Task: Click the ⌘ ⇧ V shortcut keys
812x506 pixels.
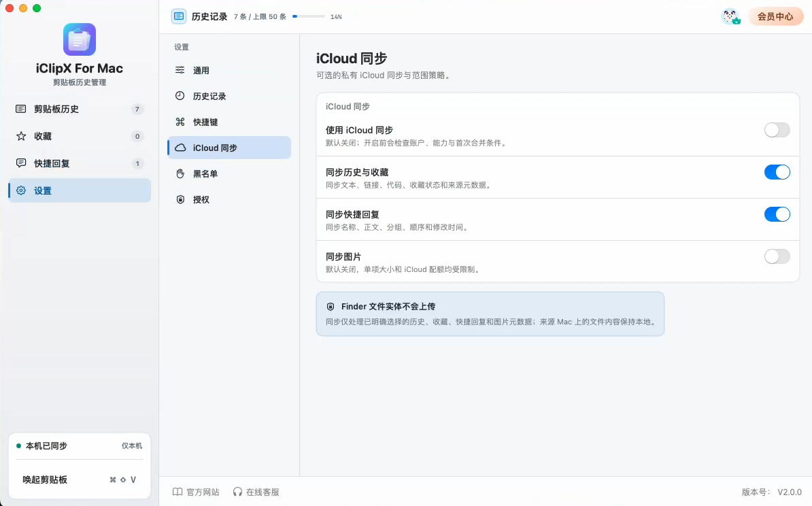Action: tap(122, 479)
